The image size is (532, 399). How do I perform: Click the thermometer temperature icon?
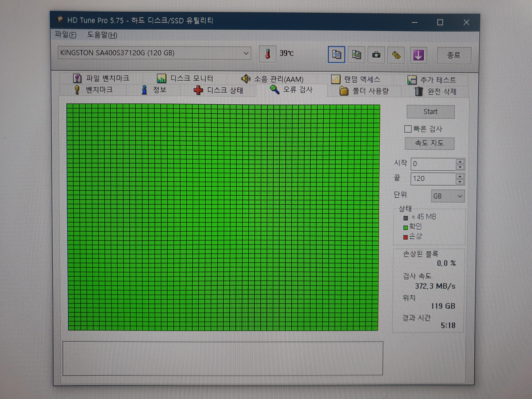click(x=267, y=54)
